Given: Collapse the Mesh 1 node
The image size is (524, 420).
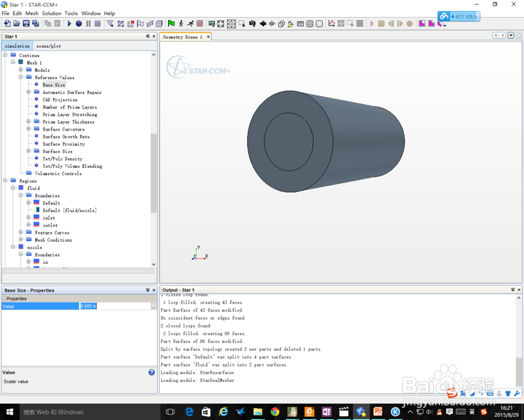Looking at the screenshot, I should click(13, 62).
